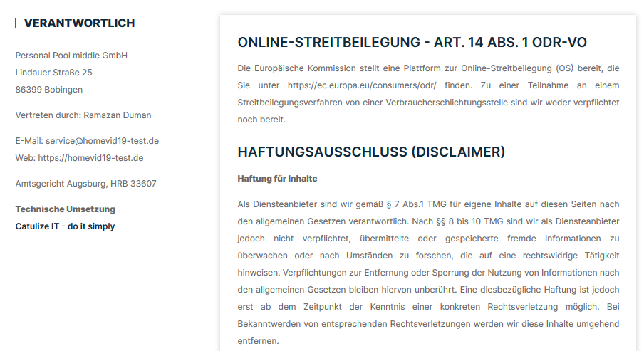Click the Online-Streitbeilegung heading
Viewport: 644px width, 351px height.
412,43
